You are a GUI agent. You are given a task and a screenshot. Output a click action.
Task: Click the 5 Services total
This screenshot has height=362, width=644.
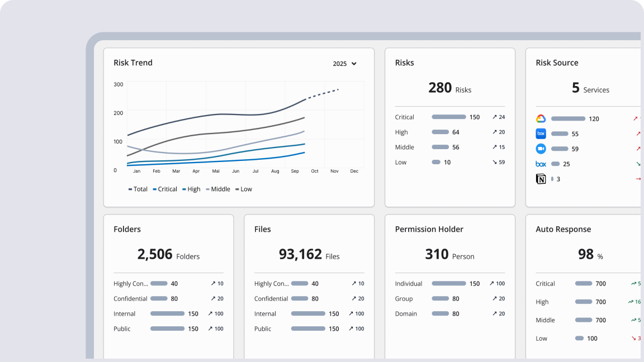click(x=590, y=88)
